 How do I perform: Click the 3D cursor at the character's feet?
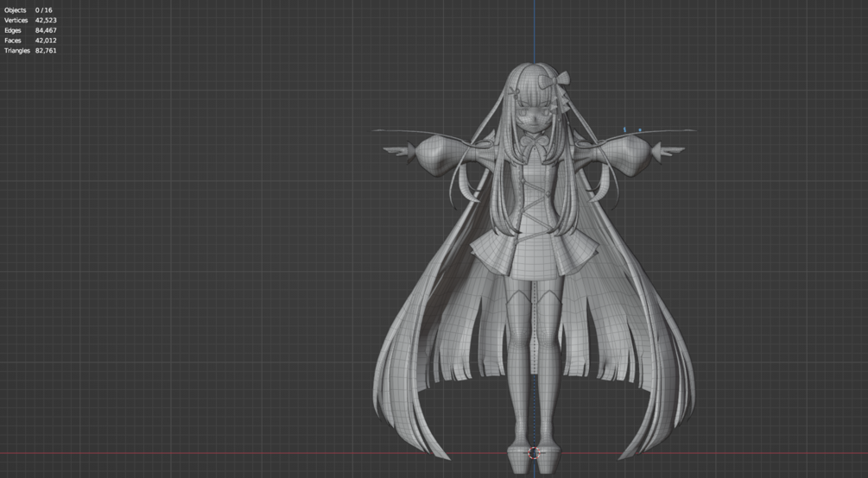534,454
